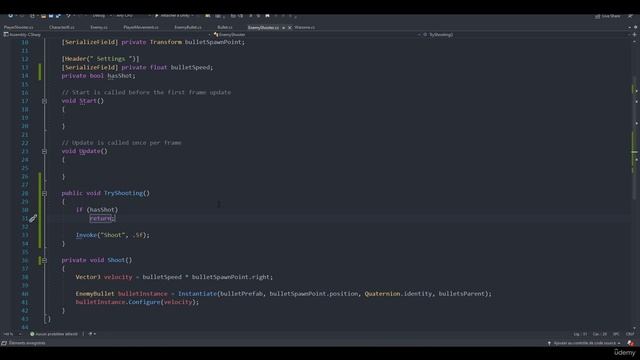The width and height of the screenshot is (640, 360).
Task: Click the no-issues-found status indicator
Action: 54,334
